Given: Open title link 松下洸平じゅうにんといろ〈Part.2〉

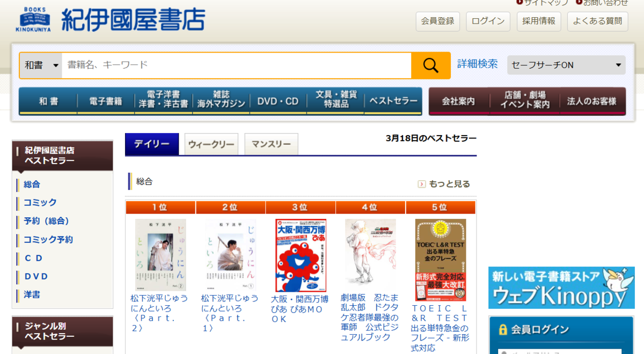Looking at the screenshot, I should [x=159, y=313].
